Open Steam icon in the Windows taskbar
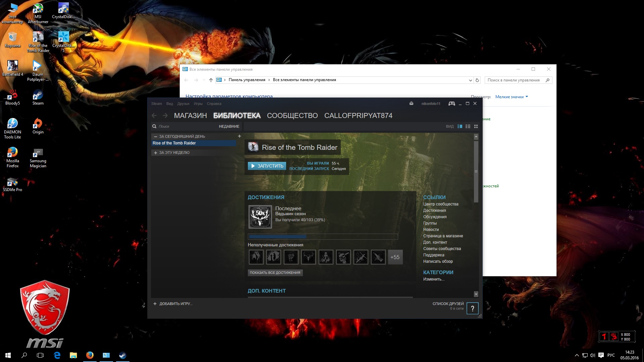644x362 pixels. tap(122, 355)
